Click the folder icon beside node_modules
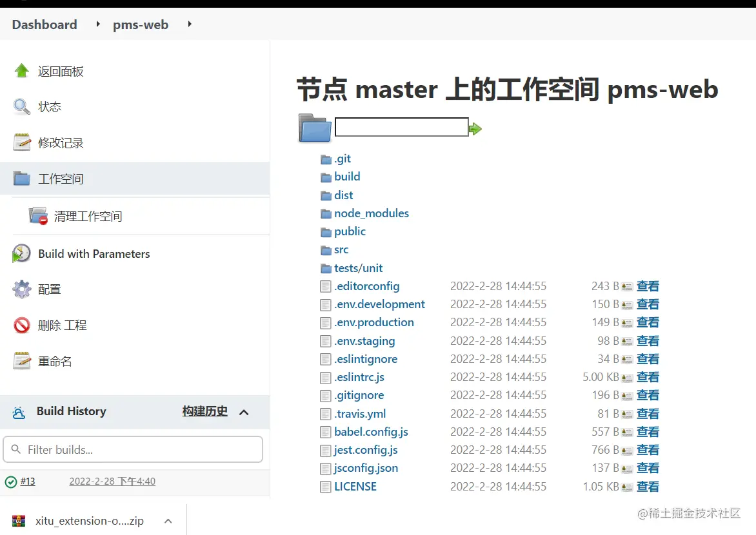This screenshot has width=756, height=535. click(x=326, y=213)
